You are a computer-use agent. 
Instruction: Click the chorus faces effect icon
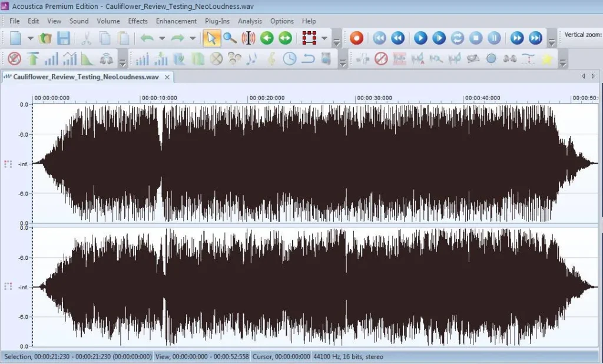tap(234, 59)
